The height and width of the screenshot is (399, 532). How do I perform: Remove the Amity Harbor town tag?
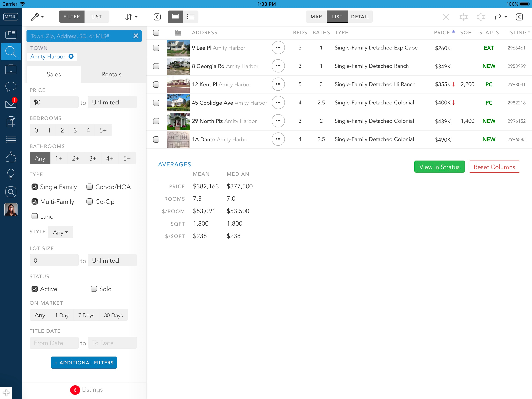71,56
